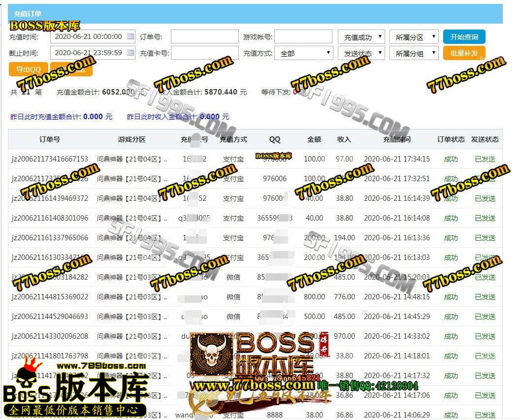Viewport: 520px width, 420px height.
Task: Click the 订单号 column header
Action: [x=49, y=139]
